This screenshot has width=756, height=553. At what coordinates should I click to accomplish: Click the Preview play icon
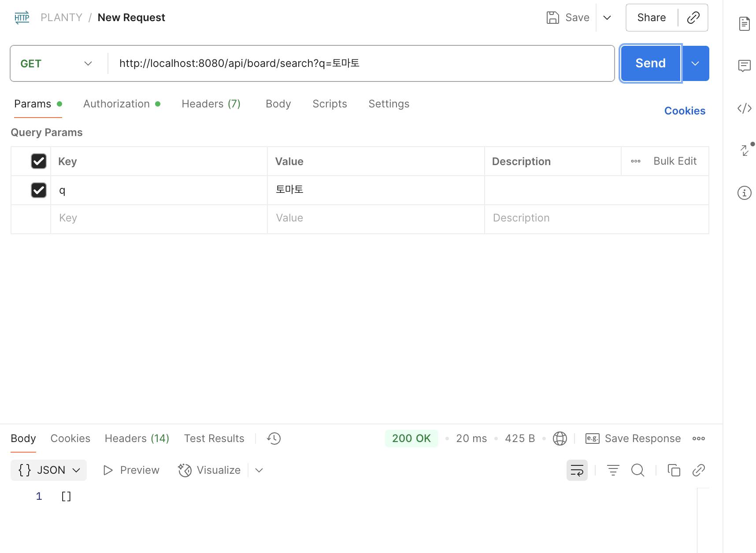coord(108,470)
